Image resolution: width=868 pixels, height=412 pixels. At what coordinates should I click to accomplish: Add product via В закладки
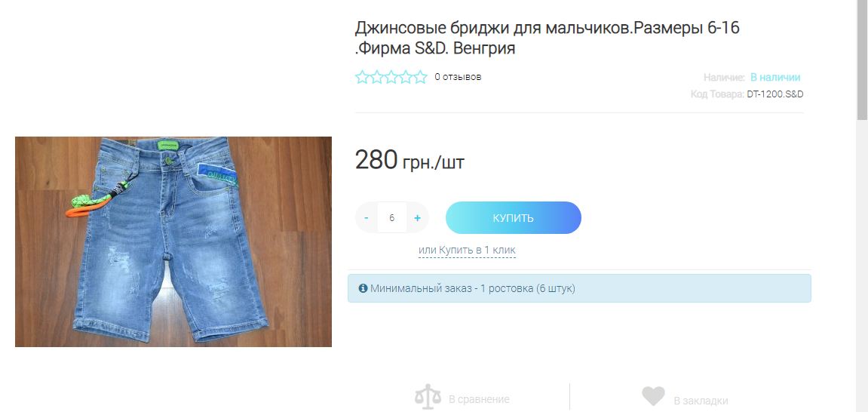pyautogui.click(x=701, y=401)
